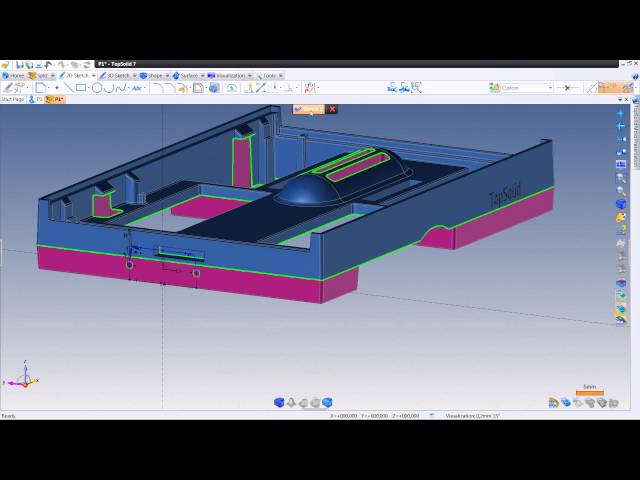
Task: Switch to the Surface tab
Action: pyautogui.click(x=189, y=75)
